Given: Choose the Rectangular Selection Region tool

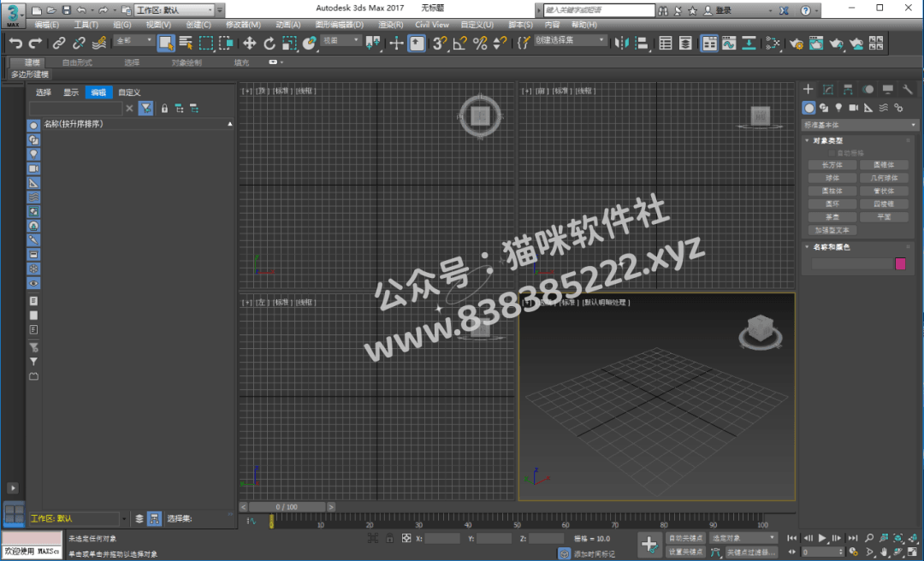Looking at the screenshot, I should [205, 43].
